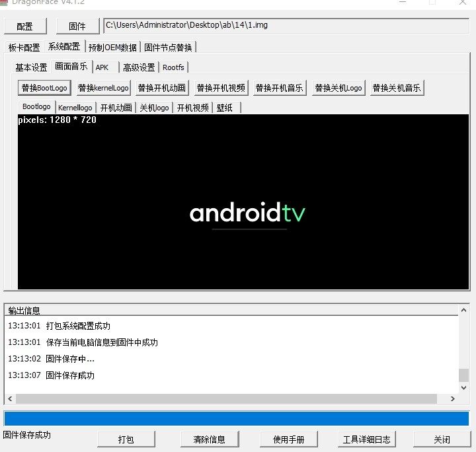Click the 替换开机视频 button
The image size is (476, 452).
(x=221, y=88)
